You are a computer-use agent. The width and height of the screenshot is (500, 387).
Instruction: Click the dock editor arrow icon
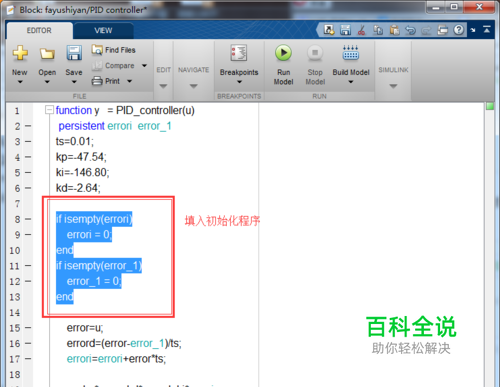point(473,30)
